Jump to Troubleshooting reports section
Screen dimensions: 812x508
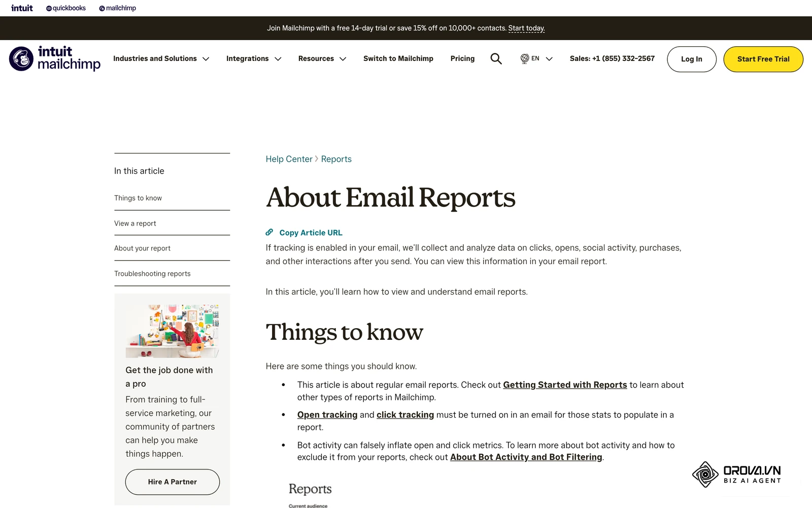click(152, 274)
